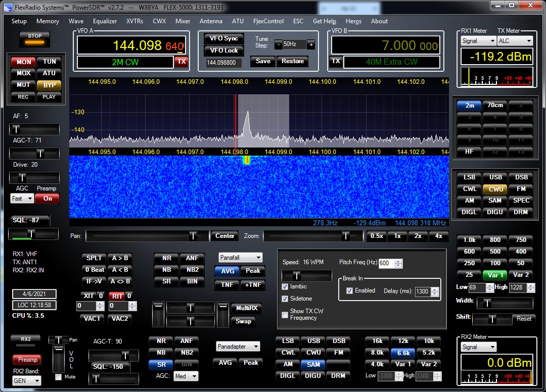Click the 0 Beat button
The width and height of the screenshot is (546, 392).
tap(94, 270)
